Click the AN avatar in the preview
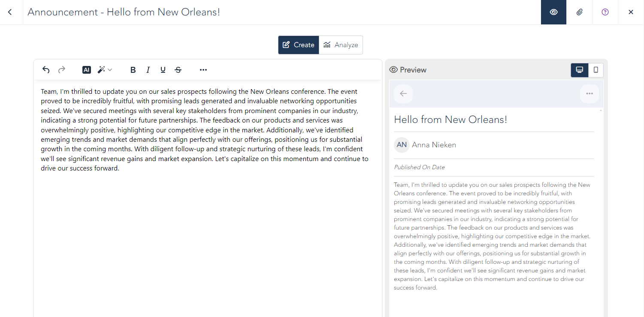Screen dimensions: 644x317 point(402,145)
